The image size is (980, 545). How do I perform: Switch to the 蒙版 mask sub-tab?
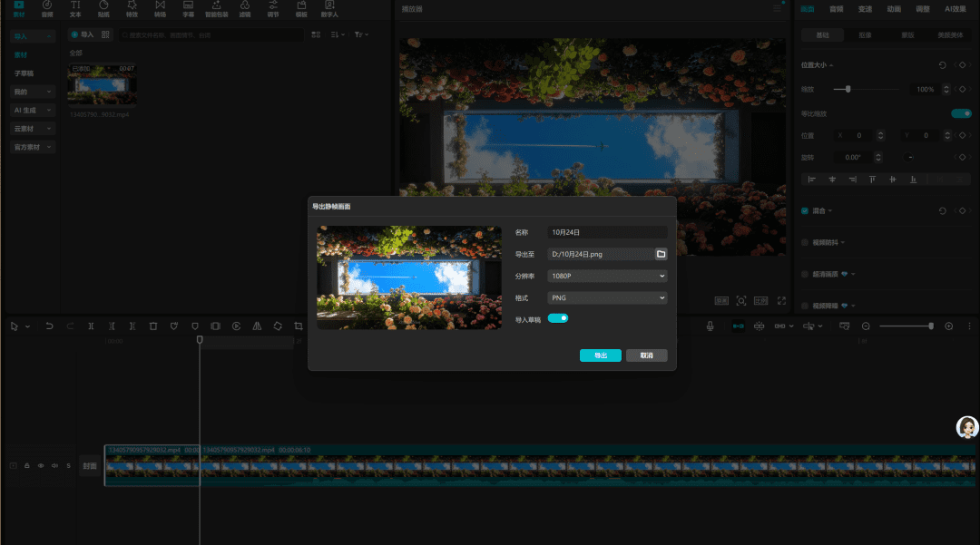(x=907, y=35)
